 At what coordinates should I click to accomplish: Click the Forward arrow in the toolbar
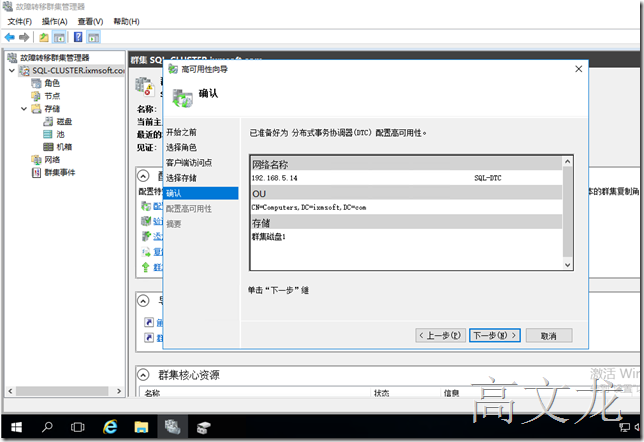(24, 37)
